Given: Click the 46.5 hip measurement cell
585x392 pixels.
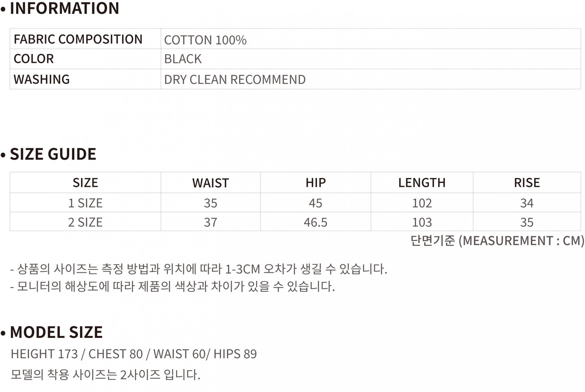Looking at the screenshot, I should pos(315,222).
